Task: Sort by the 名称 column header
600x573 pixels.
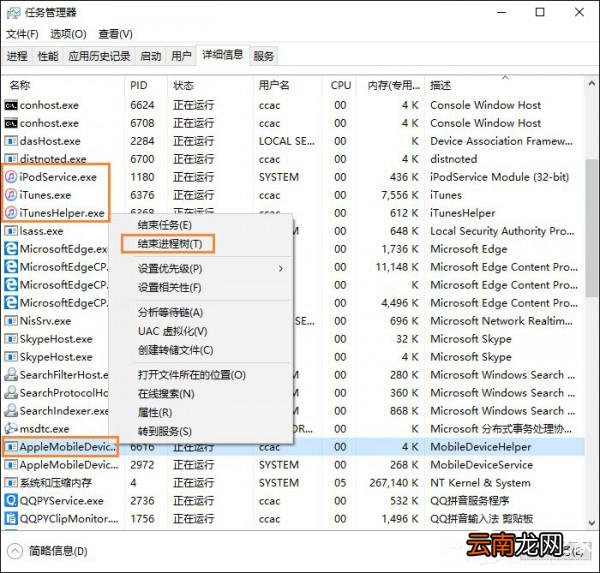Action: 63,85
